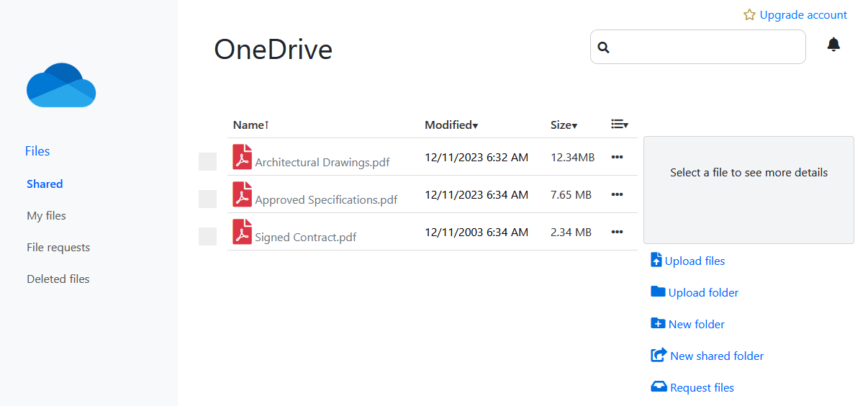Click the 12/11/2003 6:34 AM modified date

click(x=476, y=232)
